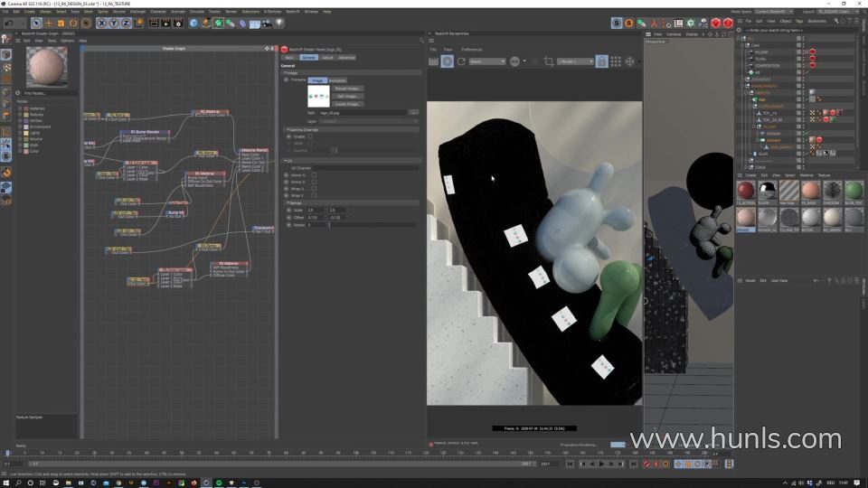Click the Rotate slider in Remap section
The height and width of the screenshot is (488, 868).
coord(373,225)
